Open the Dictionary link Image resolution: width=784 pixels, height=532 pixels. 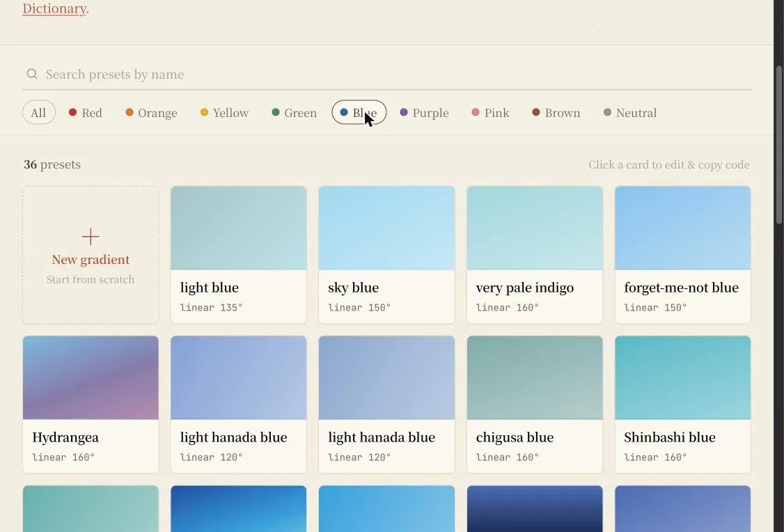[x=54, y=8]
